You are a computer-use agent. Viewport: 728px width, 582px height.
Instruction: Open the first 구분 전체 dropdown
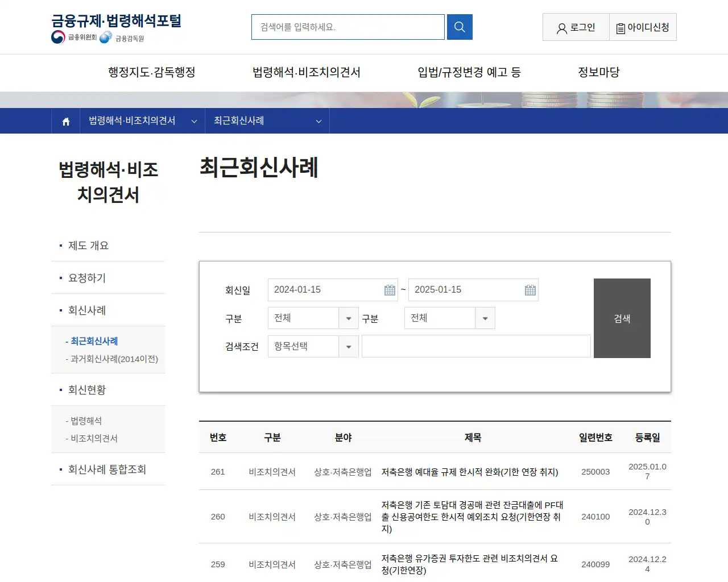313,318
